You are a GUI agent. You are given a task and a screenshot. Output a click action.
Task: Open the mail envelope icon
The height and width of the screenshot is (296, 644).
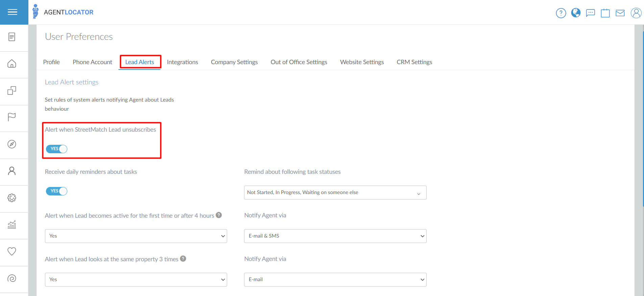click(620, 13)
